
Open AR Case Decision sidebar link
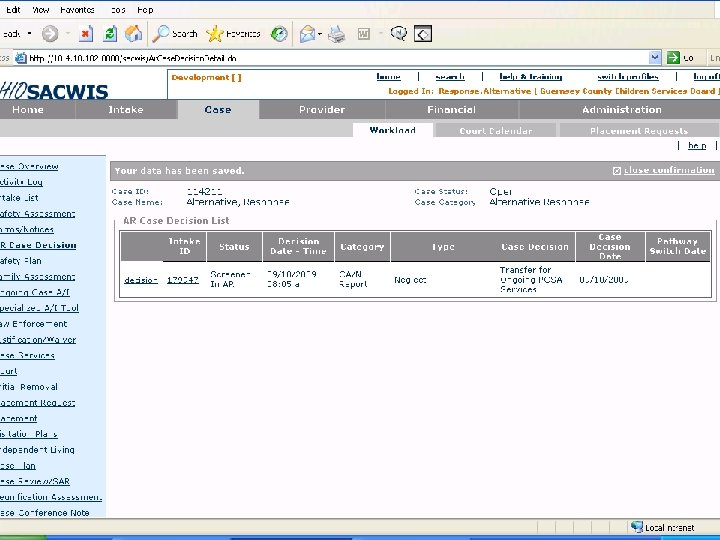coord(38,245)
